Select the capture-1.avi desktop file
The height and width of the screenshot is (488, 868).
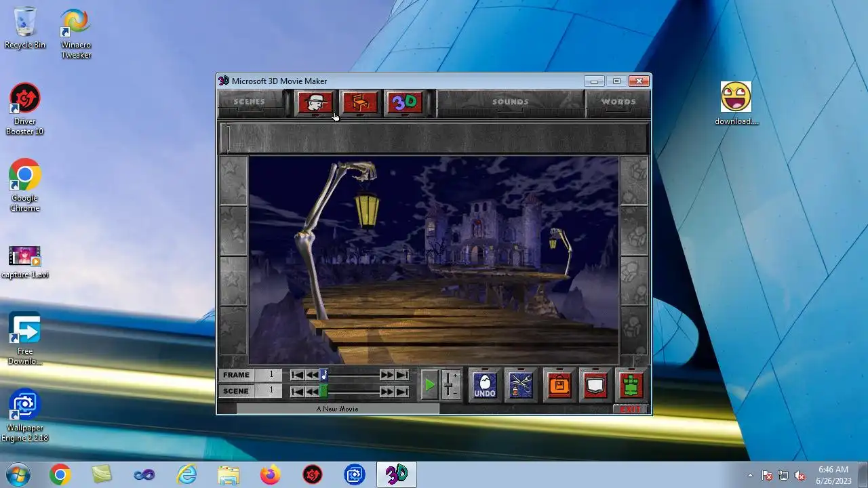(x=25, y=262)
